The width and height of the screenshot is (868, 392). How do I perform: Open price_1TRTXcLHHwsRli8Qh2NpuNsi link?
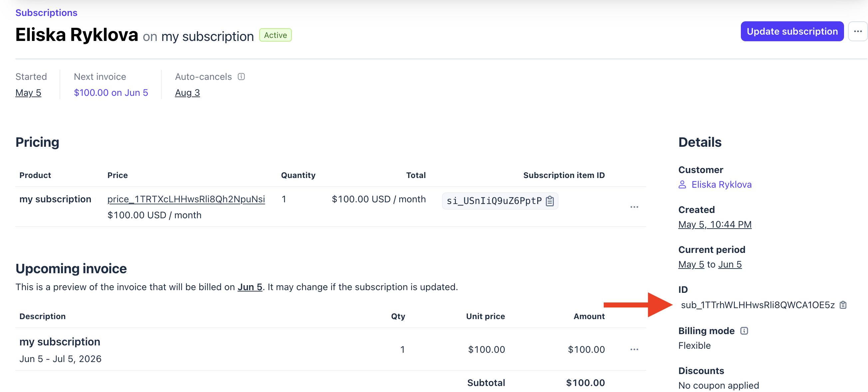point(186,199)
